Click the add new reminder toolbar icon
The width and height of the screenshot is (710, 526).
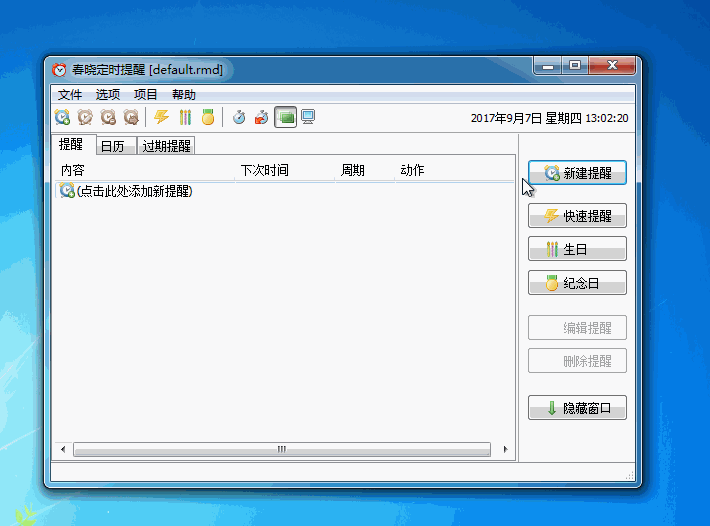coord(62,117)
